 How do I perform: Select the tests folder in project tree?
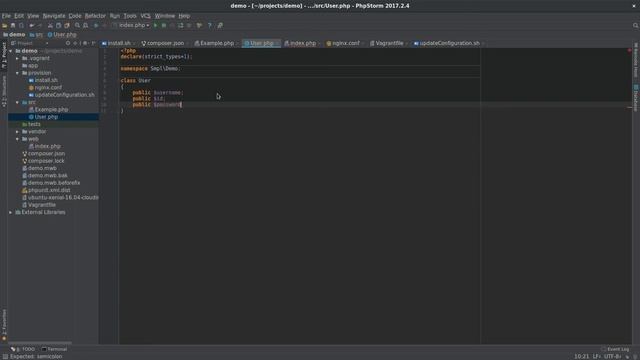coord(34,124)
